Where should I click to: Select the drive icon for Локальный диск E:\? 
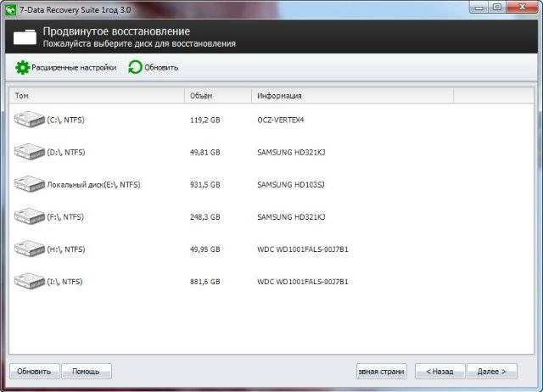pos(30,184)
